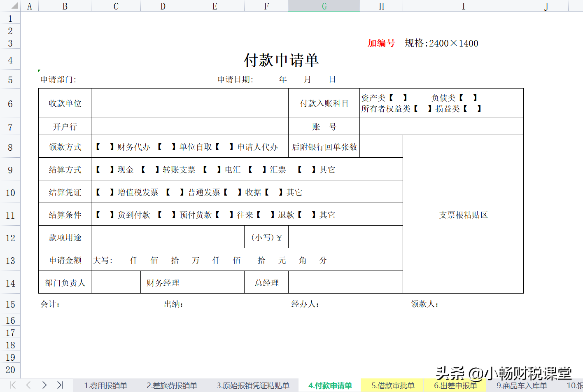
Task: Select the 支票根粘贴区 cell
Action: pos(463,215)
